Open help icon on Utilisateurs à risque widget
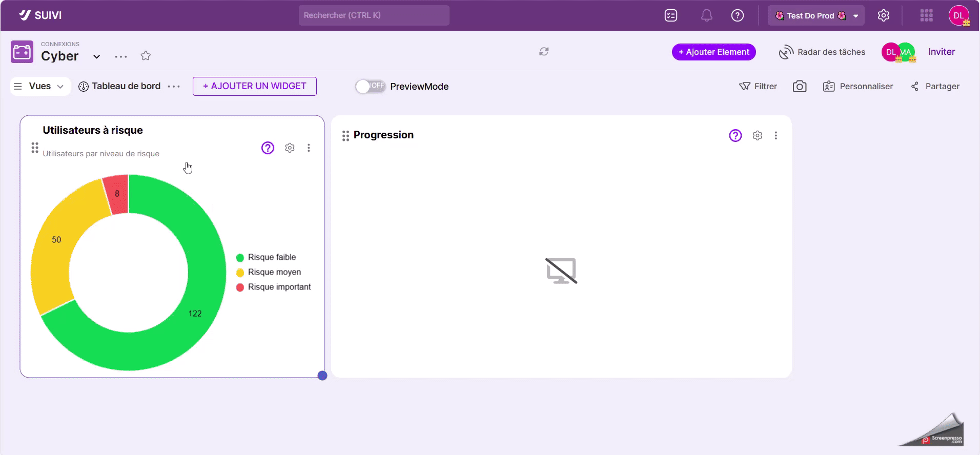This screenshot has width=980, height=455. (x=268, y=148)
